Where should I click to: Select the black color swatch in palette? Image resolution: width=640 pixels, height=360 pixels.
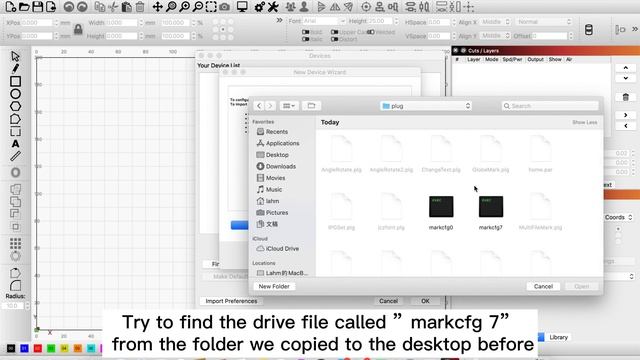tap(11, 348)
